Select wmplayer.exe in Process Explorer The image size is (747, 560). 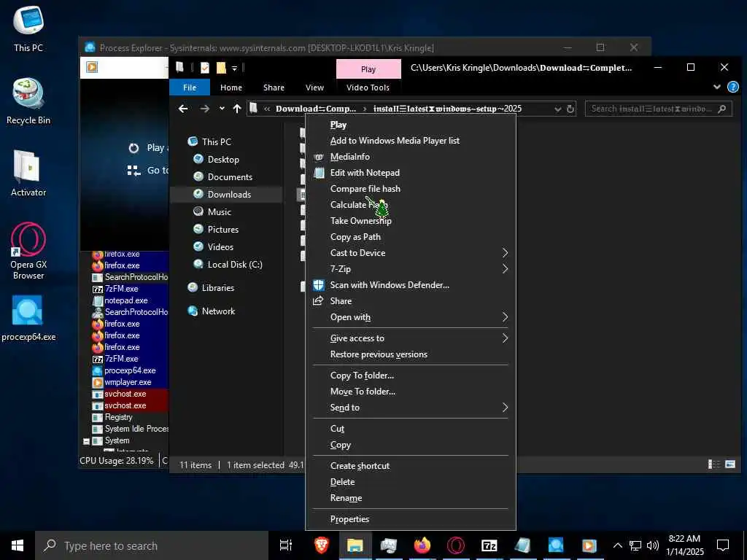click(128, 382)
